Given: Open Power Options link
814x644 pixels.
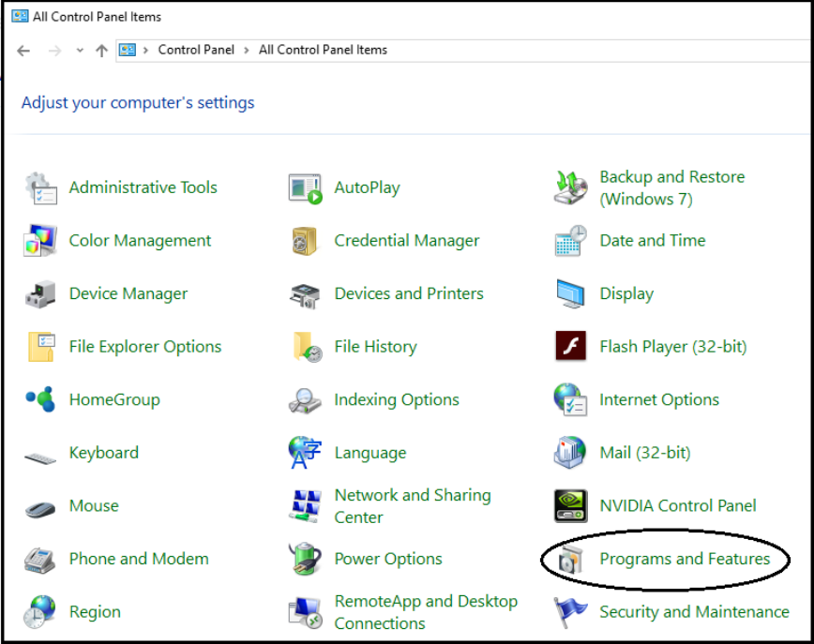Looking at the screenshot, I should coord(388,559).
